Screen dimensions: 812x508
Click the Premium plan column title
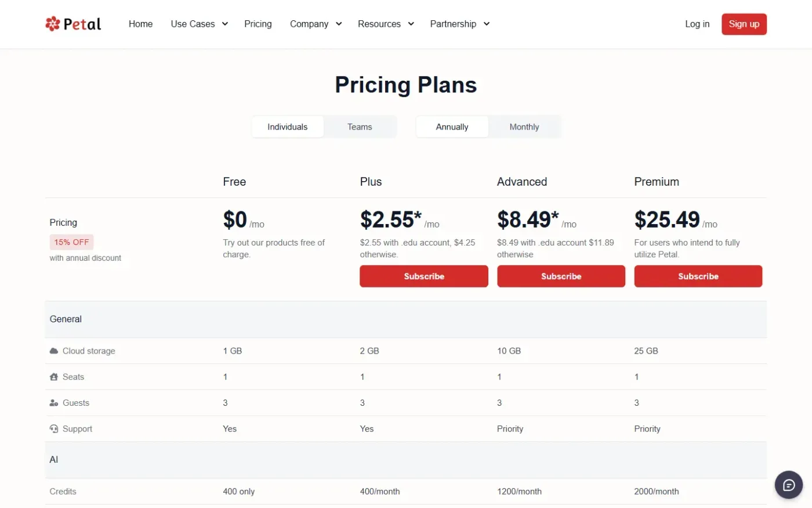(657, 182)
